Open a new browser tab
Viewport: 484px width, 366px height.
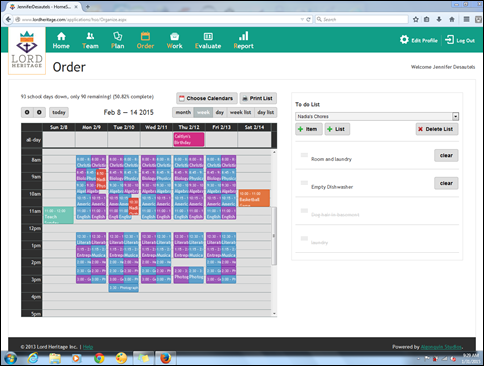click(x=88, y=6)
